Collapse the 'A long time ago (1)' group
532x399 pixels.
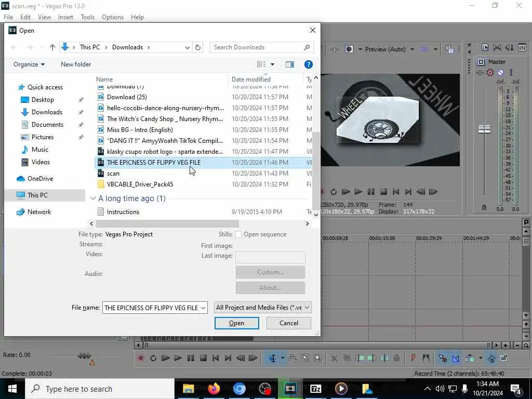(x=93, y=198)
